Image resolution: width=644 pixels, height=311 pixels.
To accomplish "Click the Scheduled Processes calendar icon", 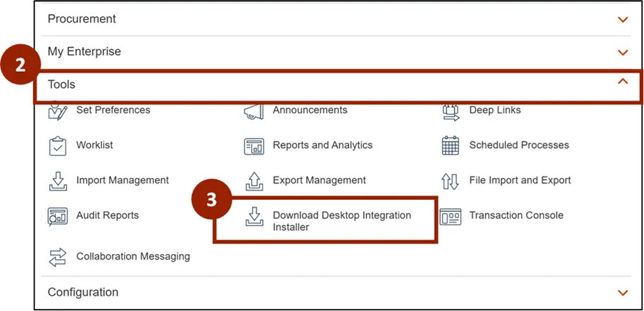I will pos(450,146).
